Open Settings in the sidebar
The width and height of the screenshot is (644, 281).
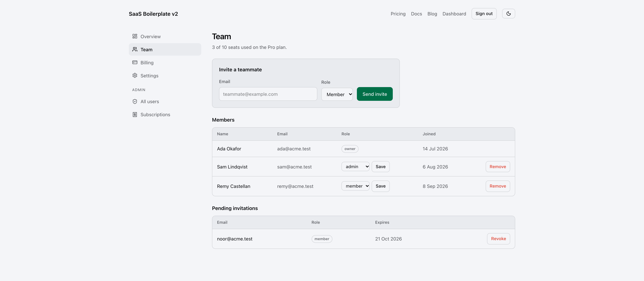[165, 76]
